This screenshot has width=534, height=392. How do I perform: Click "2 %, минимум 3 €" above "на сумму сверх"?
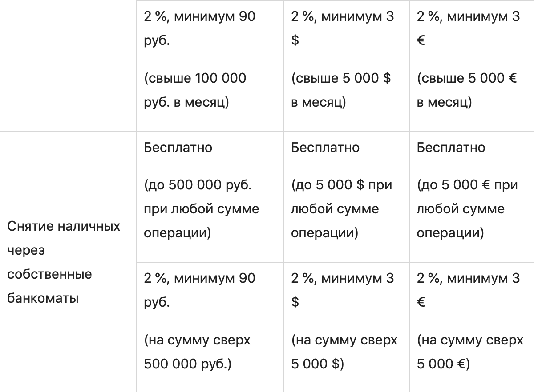(x=468, y=290)
